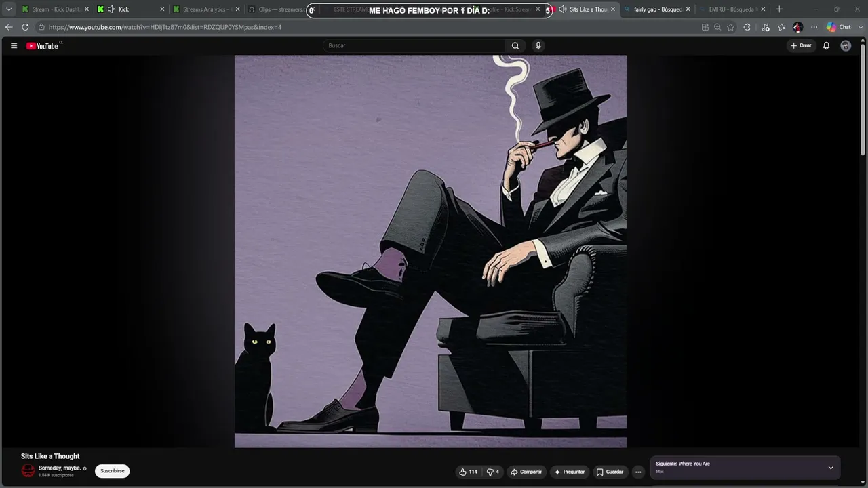
Task: Click the media music note toolbar icon
Action: 766,27
